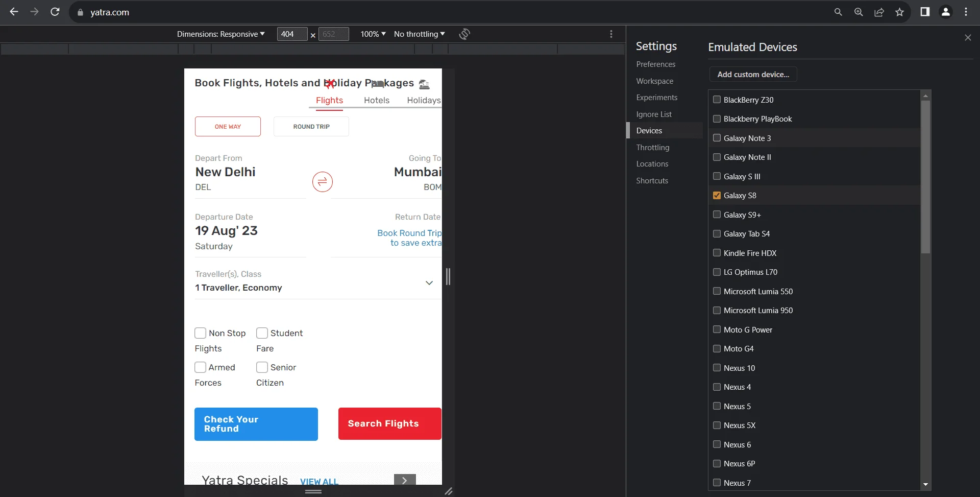
Task: Click the viewport bottom resize handle
Action: 313,491
